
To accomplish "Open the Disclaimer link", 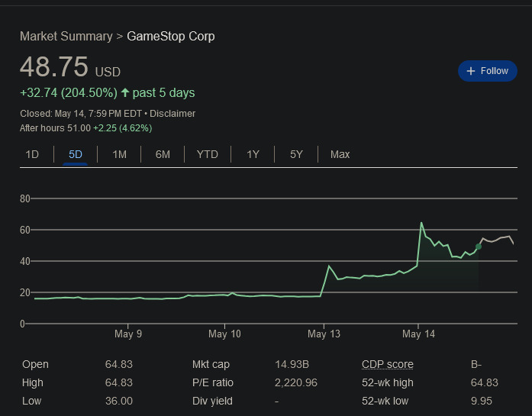I will [172, 113].
